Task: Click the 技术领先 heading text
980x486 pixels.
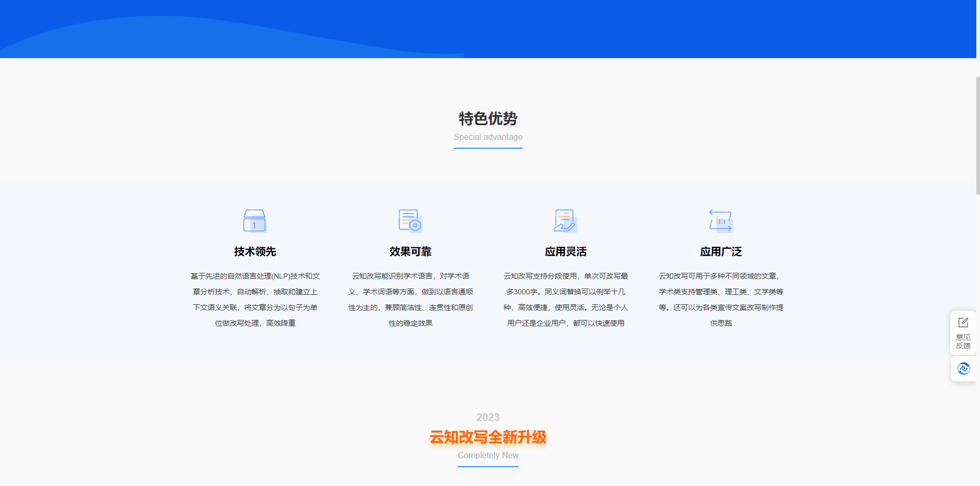Action: coord(255,251)
